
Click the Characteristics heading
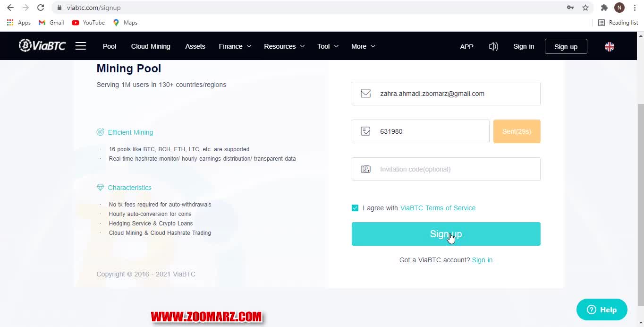(129, 188)
